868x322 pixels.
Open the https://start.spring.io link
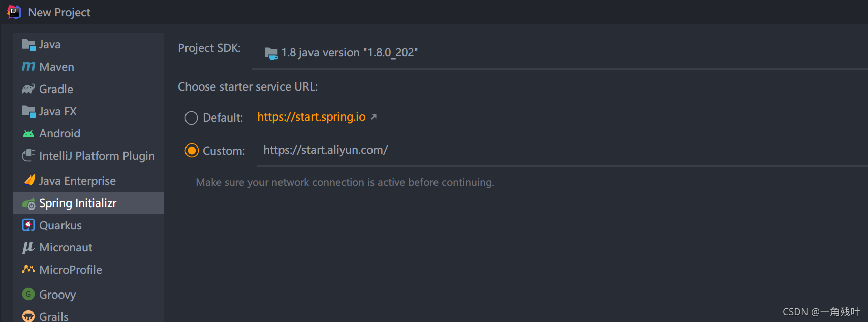point(311,117)
